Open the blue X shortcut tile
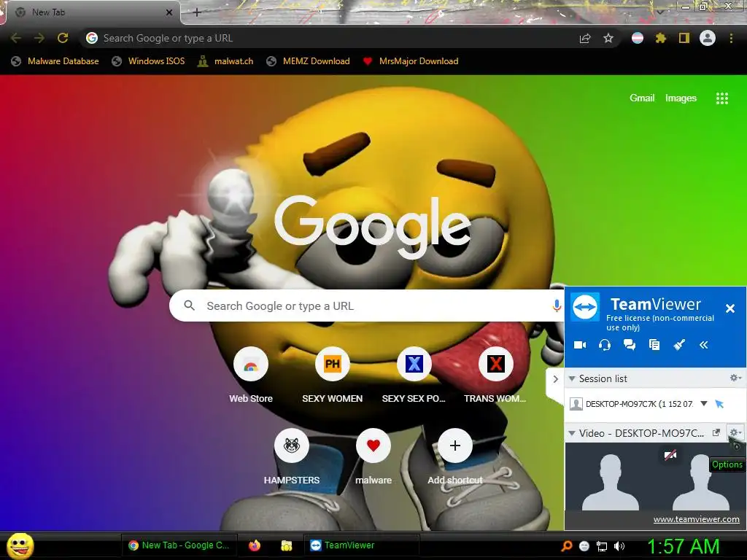 point(414,376)
